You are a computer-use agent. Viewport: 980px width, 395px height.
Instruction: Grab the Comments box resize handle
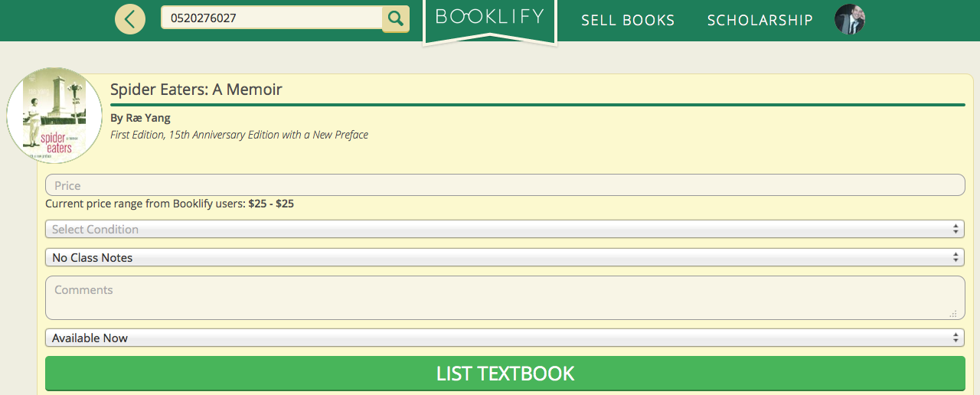(953, 314)
